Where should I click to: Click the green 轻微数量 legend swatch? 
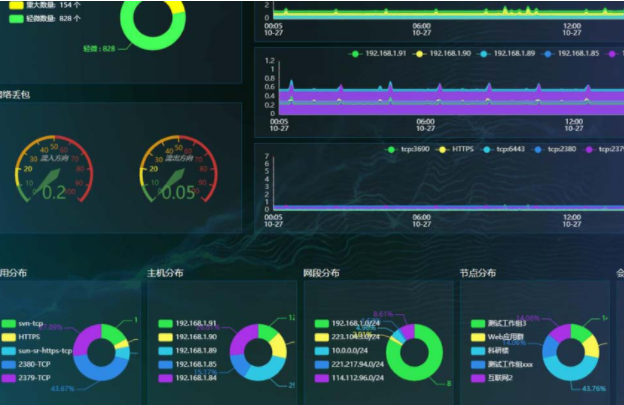point(15,18)
